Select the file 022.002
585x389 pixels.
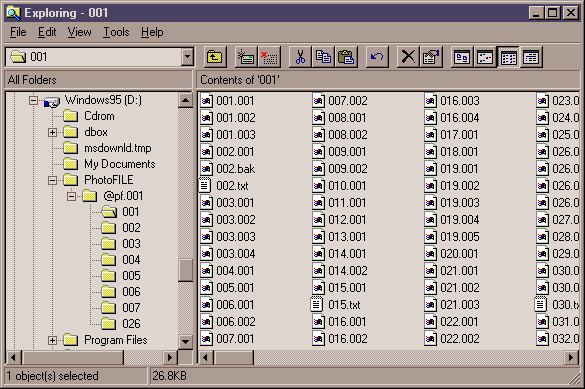(452, 339)
